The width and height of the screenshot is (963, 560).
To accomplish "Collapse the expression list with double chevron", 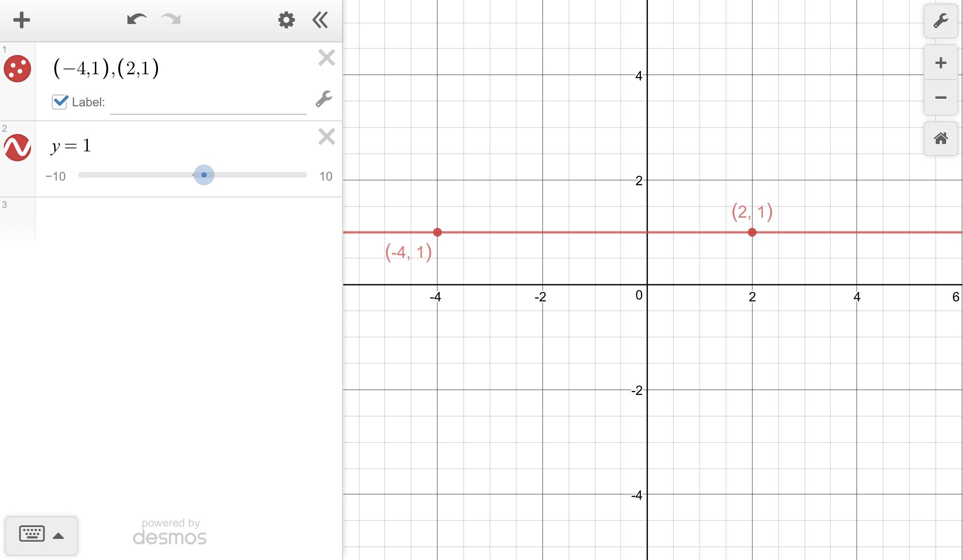I will pyautogui.click(x=320, y=20).
